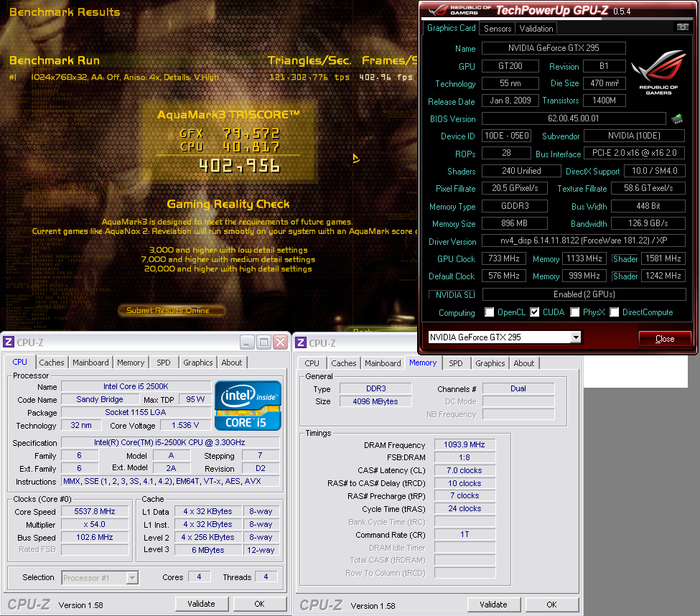Click the Memory Type value GDDR3
The height and width of the screenshot is (616, 700).
515,206
